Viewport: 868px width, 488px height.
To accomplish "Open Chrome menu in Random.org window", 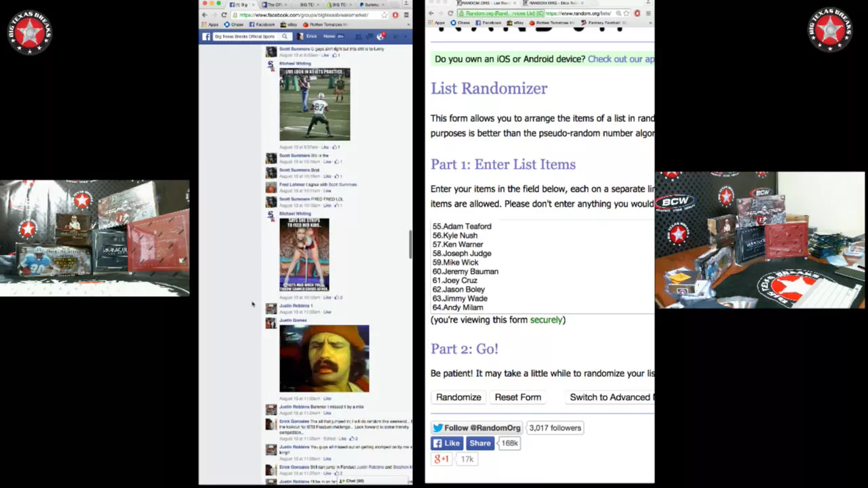I will click(x=648, y=13).
